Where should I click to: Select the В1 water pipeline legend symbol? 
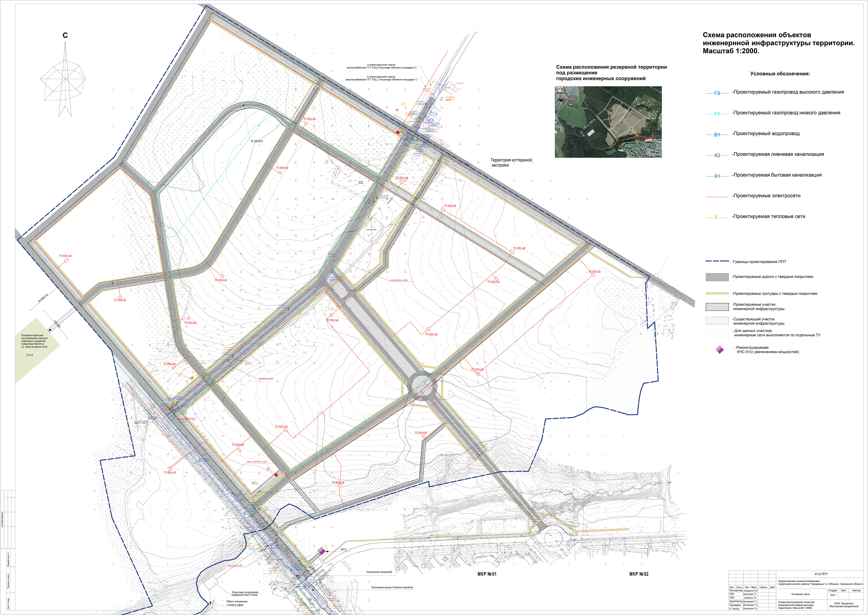[717, 134]
